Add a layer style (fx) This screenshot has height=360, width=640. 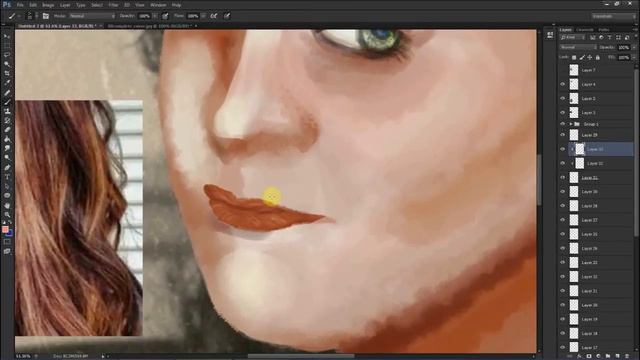click(579, 356)
